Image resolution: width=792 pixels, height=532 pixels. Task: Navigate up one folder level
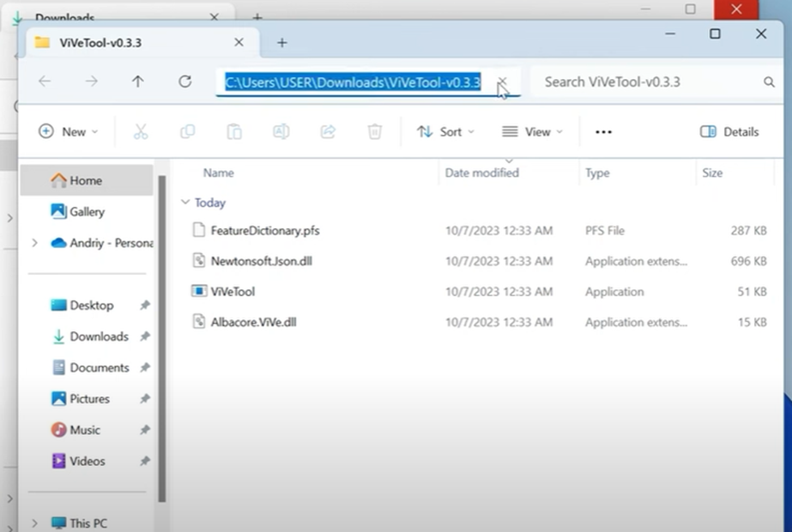click(x=138, y=82)
